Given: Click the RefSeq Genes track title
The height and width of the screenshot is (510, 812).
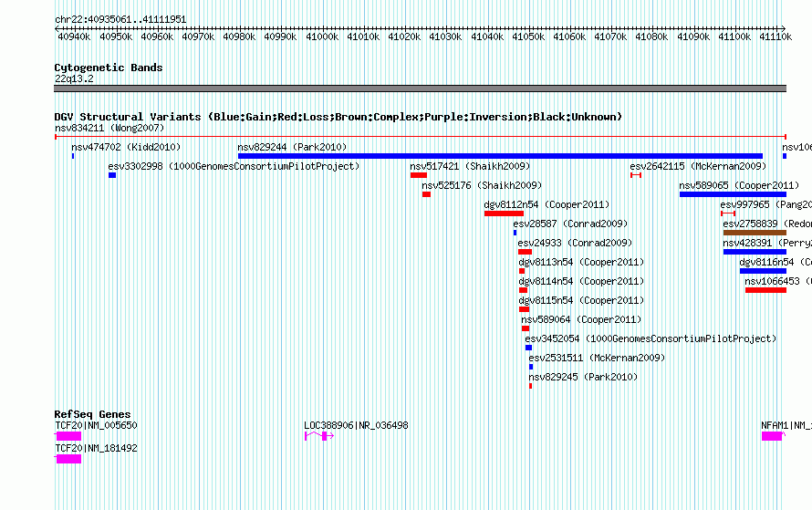Looking at the screenshot, I should (92, 414).
